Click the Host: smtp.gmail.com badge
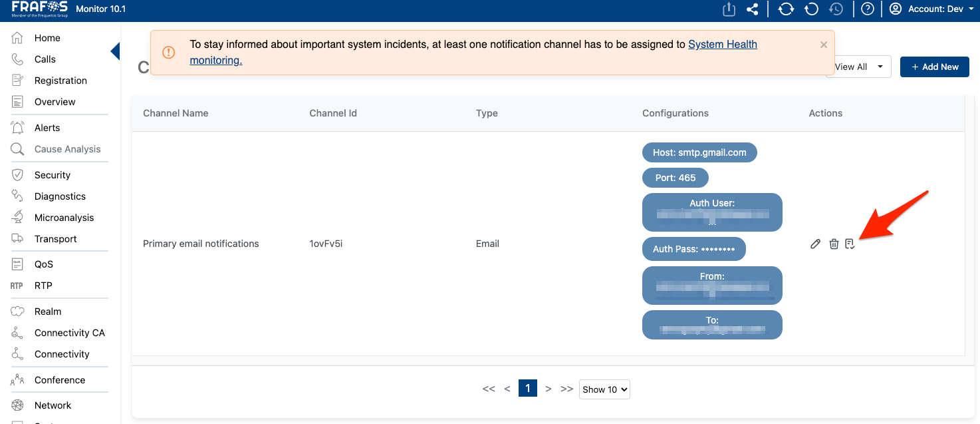This screenshot has width=980, height=424. (699, 152)
